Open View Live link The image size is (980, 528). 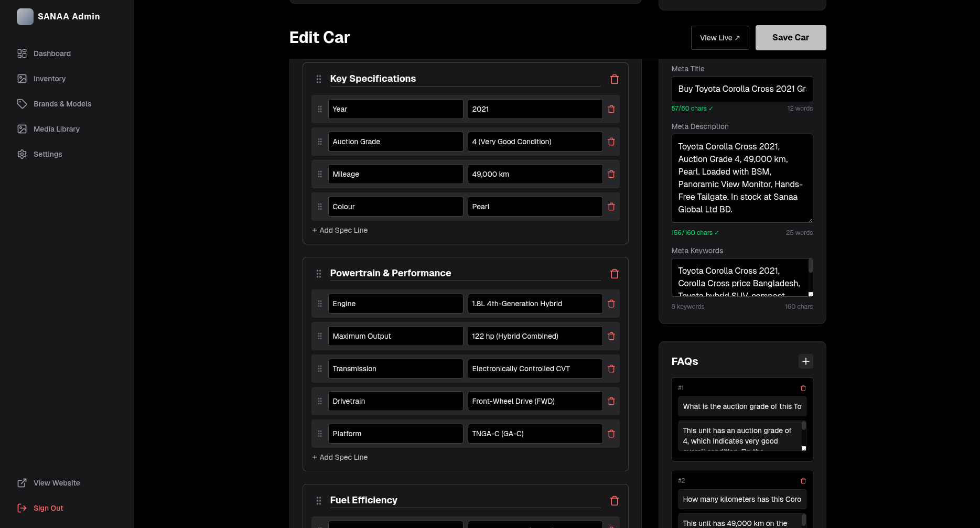719,38
